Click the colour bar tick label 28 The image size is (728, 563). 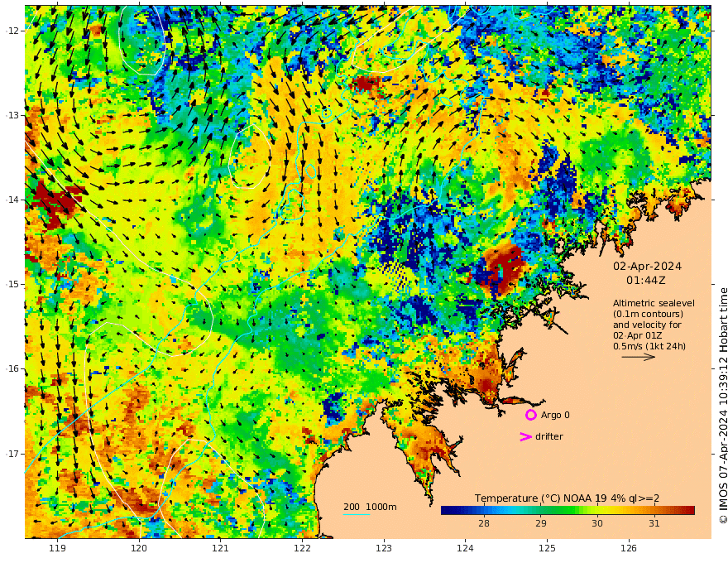[x=484, y=523]
